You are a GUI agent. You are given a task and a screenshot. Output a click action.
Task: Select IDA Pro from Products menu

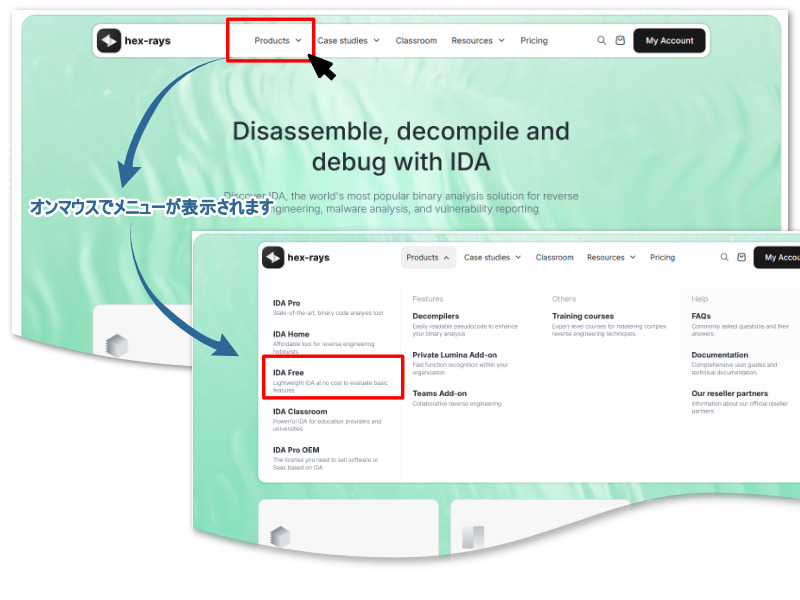[328, 308]
